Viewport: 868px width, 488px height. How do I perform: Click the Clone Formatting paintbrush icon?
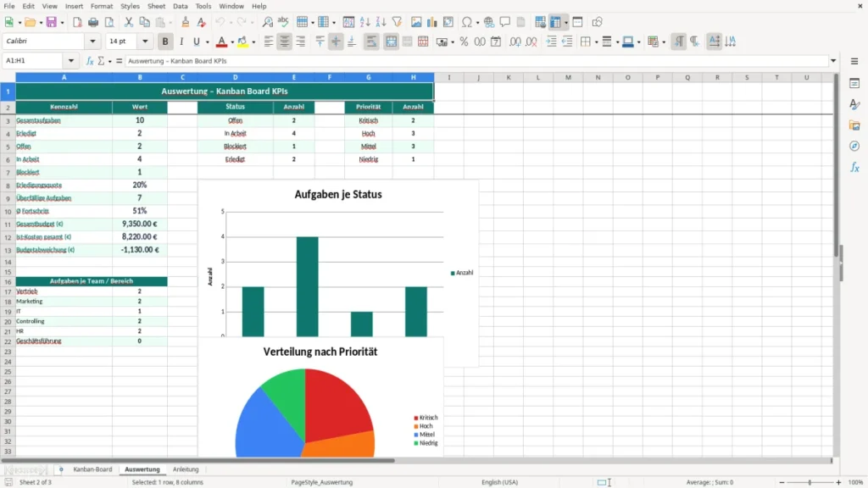point(186,22)
